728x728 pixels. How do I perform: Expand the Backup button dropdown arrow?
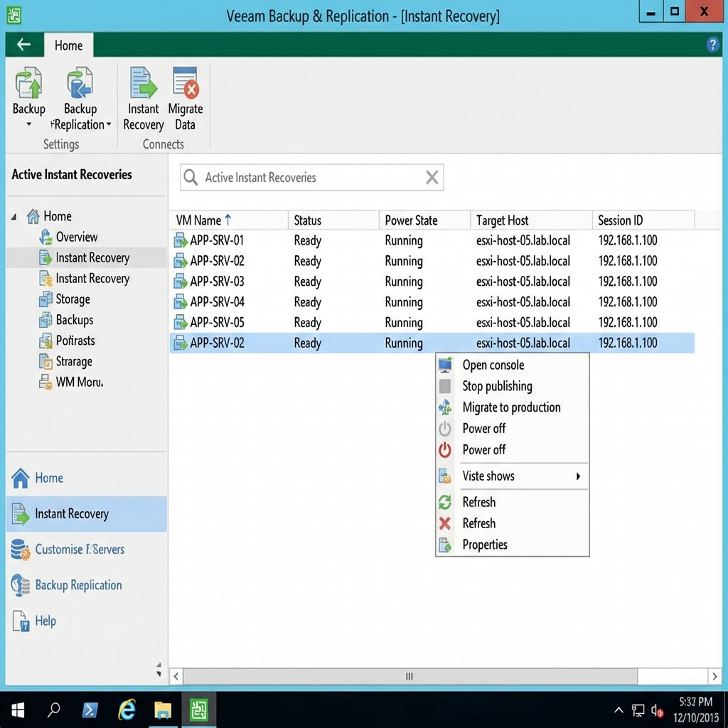(x=28, y=124)
